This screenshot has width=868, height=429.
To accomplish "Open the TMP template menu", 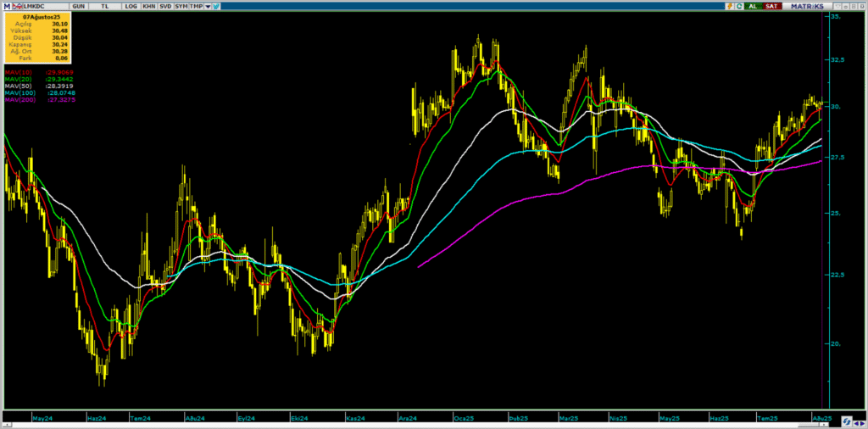I will coord(196,6).
